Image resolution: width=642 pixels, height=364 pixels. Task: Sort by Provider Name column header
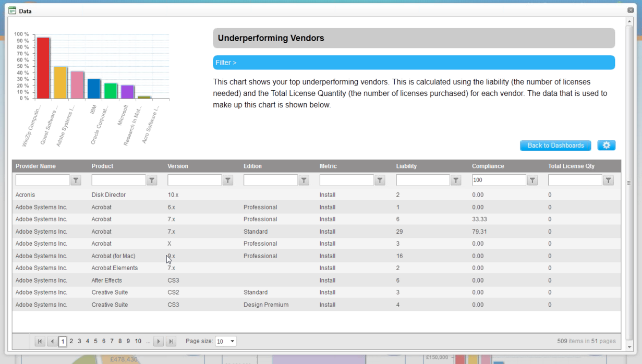coord(35,166)
